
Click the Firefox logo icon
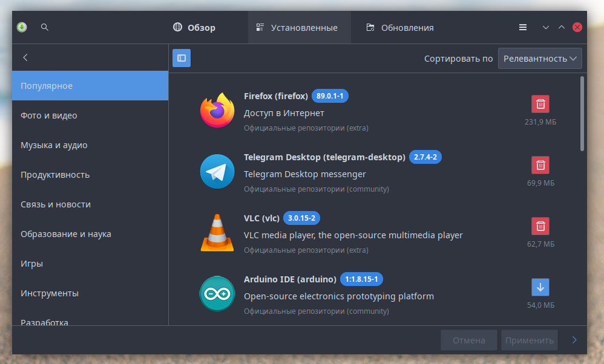pos(217,110)
